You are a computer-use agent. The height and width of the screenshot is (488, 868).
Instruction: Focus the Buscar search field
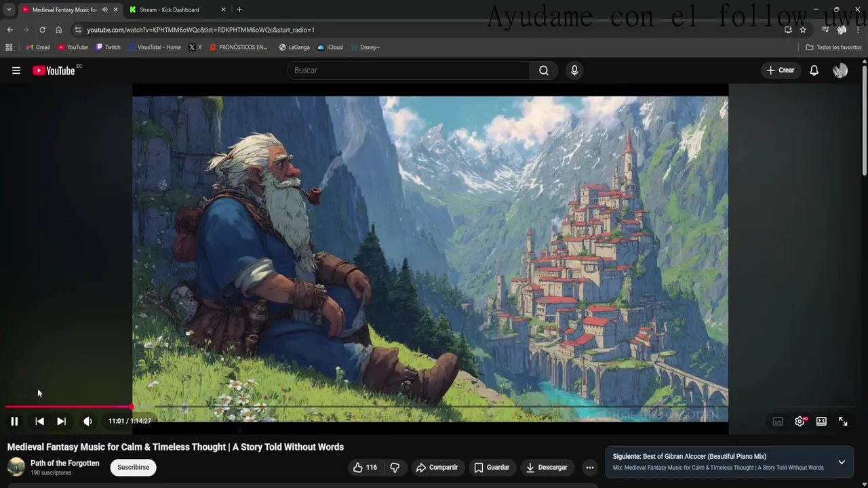point(409,70)
